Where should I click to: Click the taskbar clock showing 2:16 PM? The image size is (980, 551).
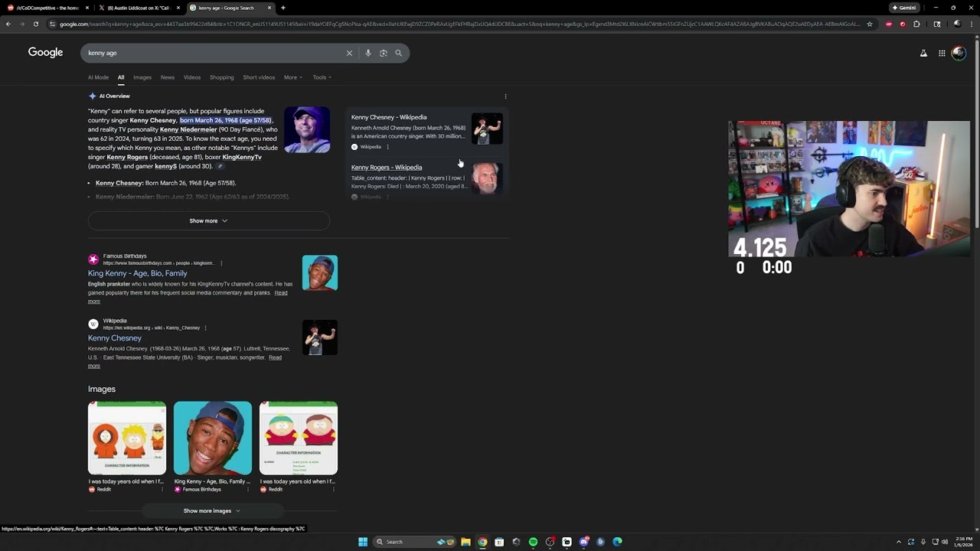tap(964, 542)
